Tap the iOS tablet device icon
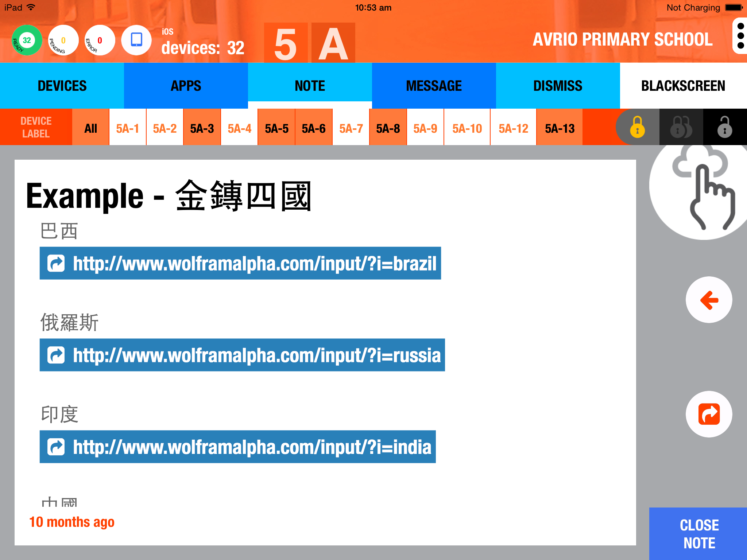The height and width of the screenshot is (560, 747). [136, 40]
